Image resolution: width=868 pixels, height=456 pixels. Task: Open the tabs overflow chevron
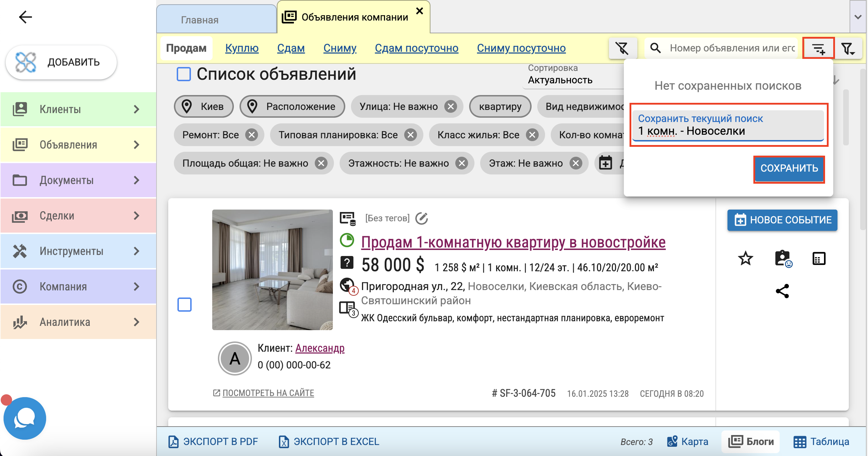(x=858, y=17)
